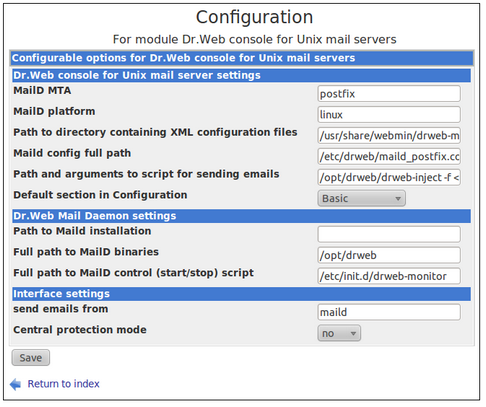
Task: Click the Full path to MailD binaries field
Action: coord(389,255)
